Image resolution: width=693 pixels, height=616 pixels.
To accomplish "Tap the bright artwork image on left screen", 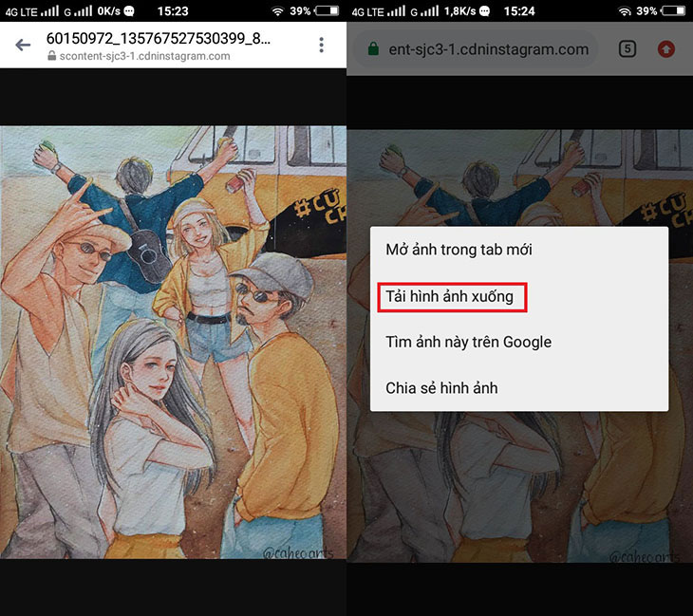I will (x=173, y=342).
